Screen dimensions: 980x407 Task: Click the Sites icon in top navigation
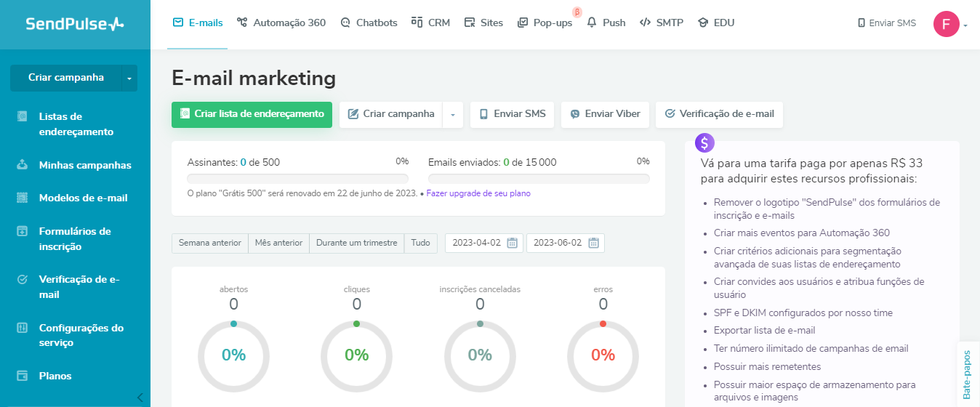(470, 23)
